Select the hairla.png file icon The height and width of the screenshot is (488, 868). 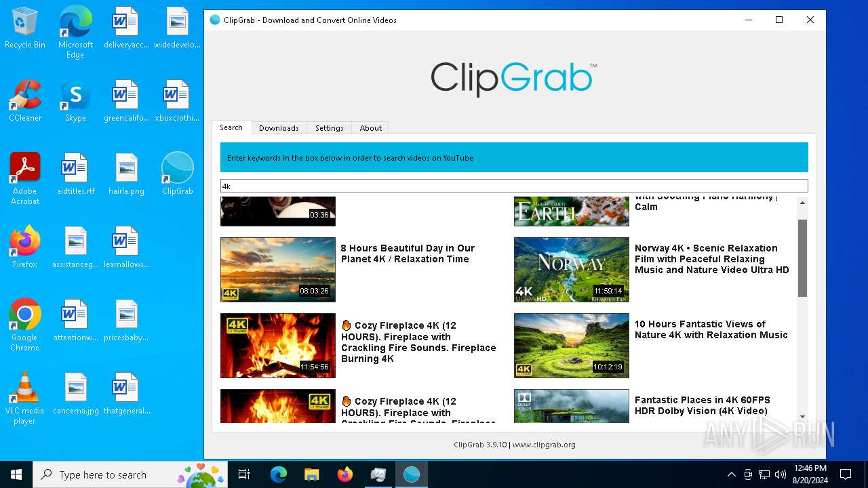click(x=126, y=175)
